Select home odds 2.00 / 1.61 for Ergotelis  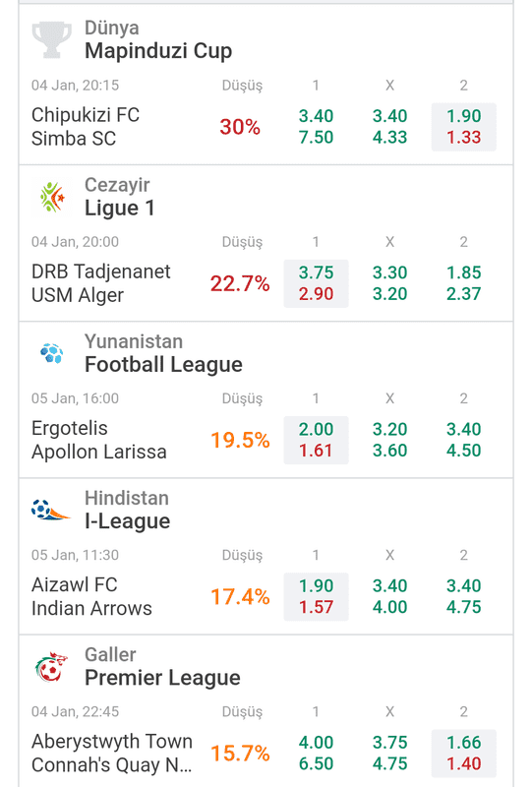(317, 440)
